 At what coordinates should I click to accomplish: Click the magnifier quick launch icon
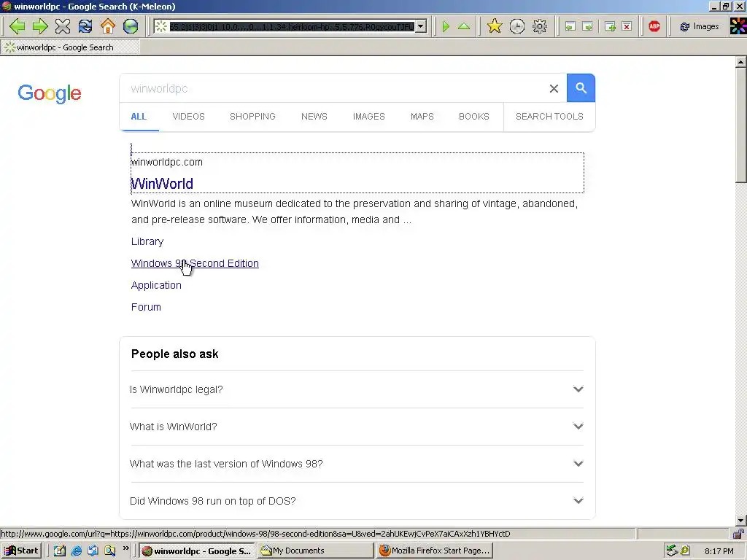click(x=109, y=551)
